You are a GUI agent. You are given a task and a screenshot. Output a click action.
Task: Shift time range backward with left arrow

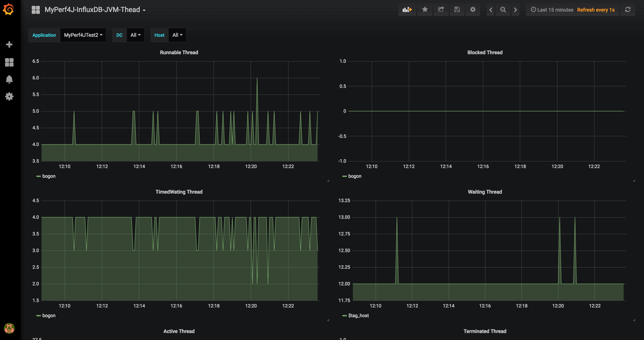click(490, 10)
